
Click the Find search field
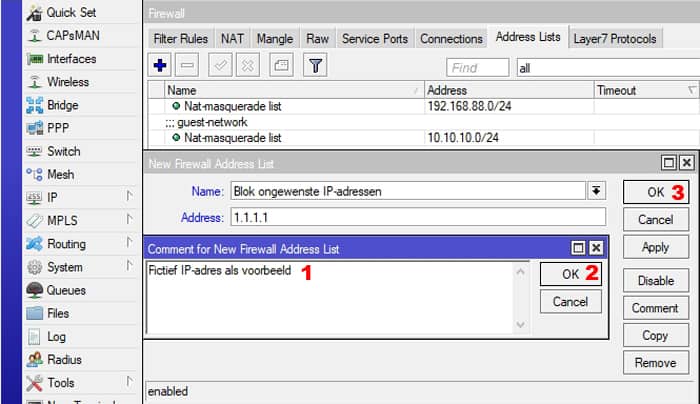478,68
